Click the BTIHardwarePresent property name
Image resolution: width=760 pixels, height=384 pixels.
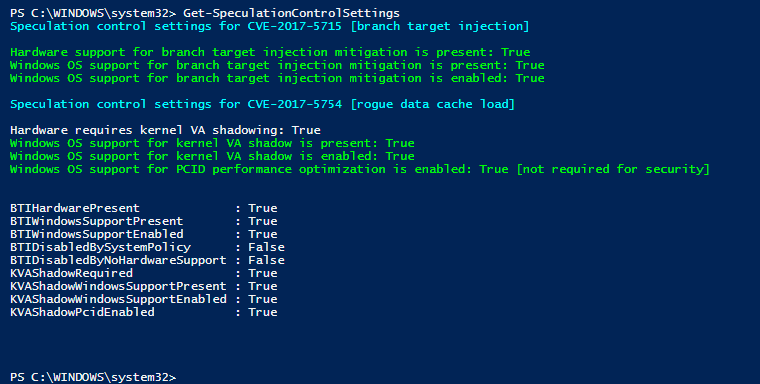pyautogui.click(x=75, y=208)
